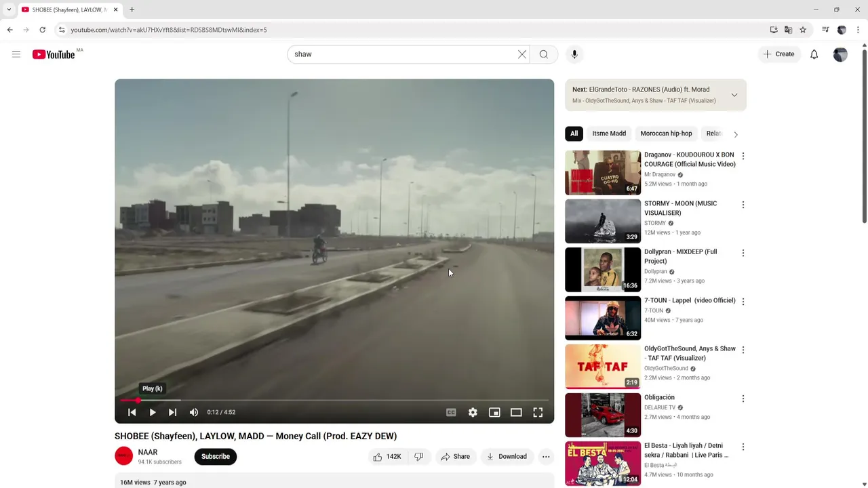Toggle subtitles/closed captions
This screenshot has height=488, width=868.
pos(451,412)
